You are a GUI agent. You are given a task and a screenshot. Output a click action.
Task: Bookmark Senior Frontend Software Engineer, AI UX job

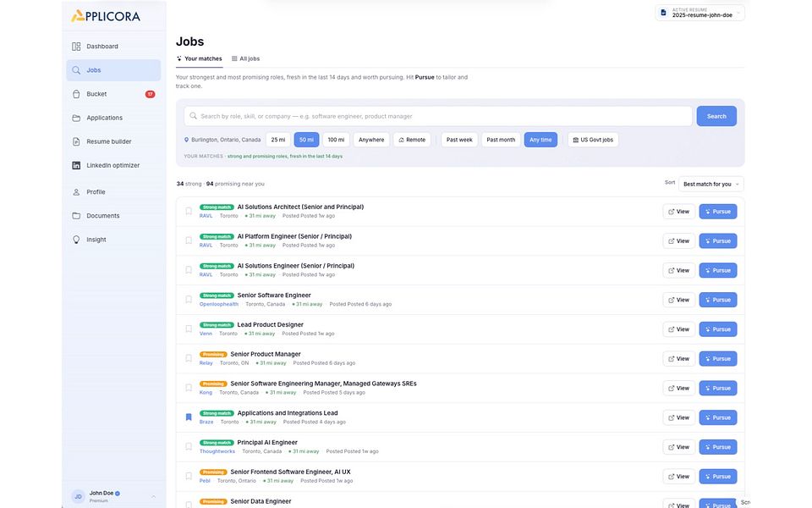[189, 477]
